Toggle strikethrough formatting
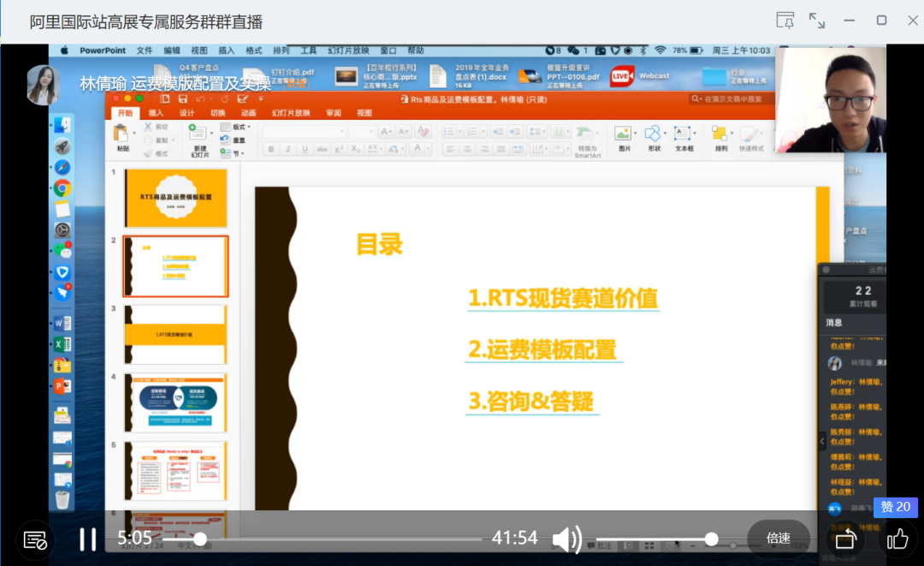This screenshot has height=566, width=924. point(322,149)
